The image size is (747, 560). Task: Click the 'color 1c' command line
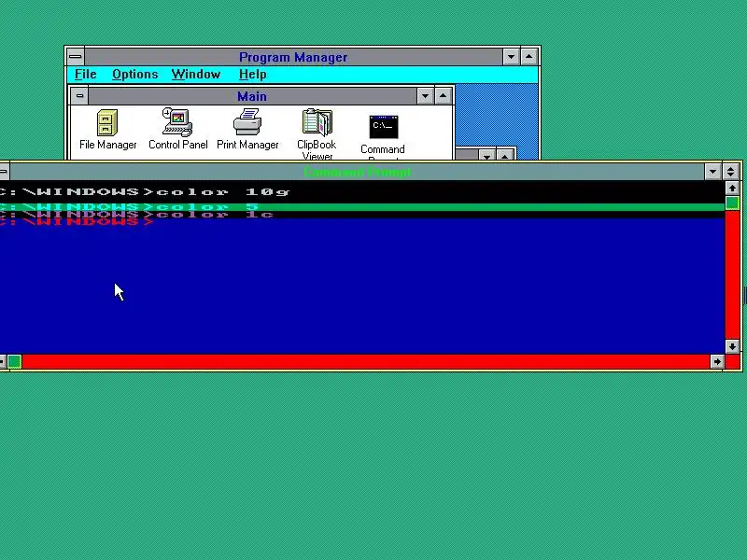(136, 215)
